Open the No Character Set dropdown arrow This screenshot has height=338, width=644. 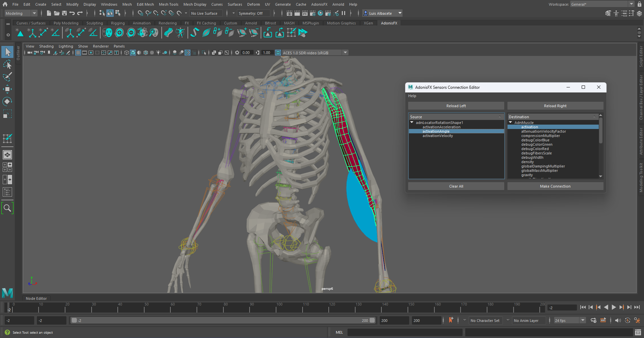click(465, 320)
